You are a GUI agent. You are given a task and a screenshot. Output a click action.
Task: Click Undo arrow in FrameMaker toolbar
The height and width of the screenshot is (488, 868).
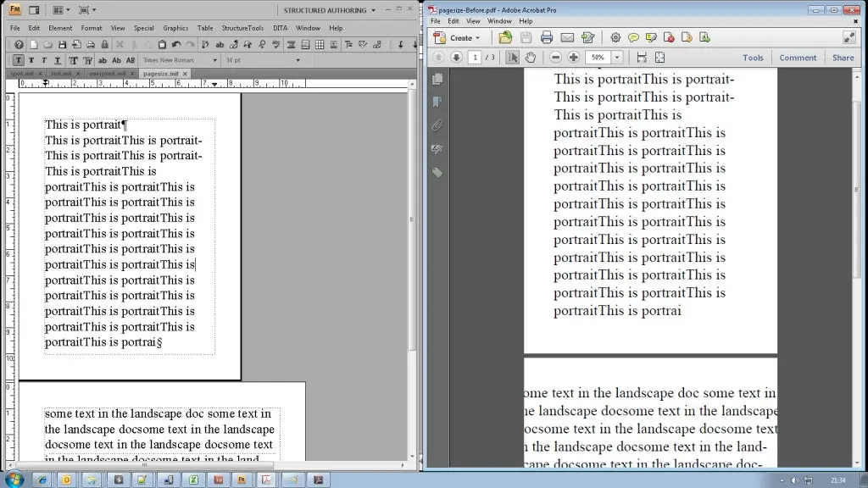(x=176, y=44)
